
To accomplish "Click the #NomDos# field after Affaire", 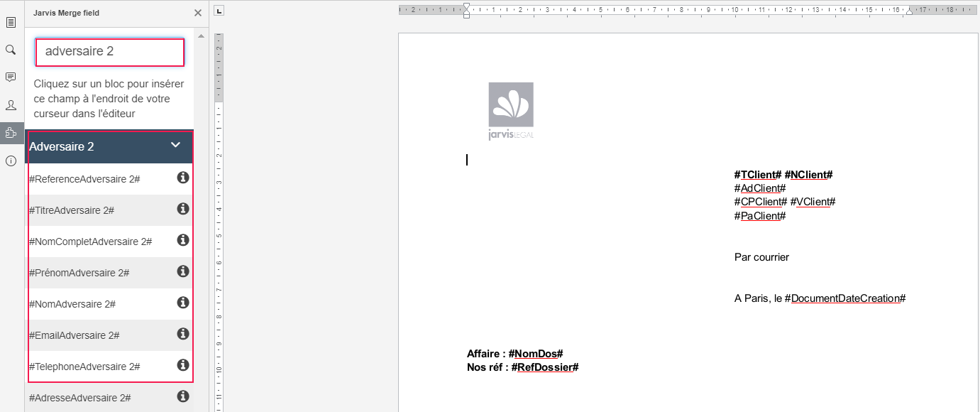I will [x=536, y=354].
